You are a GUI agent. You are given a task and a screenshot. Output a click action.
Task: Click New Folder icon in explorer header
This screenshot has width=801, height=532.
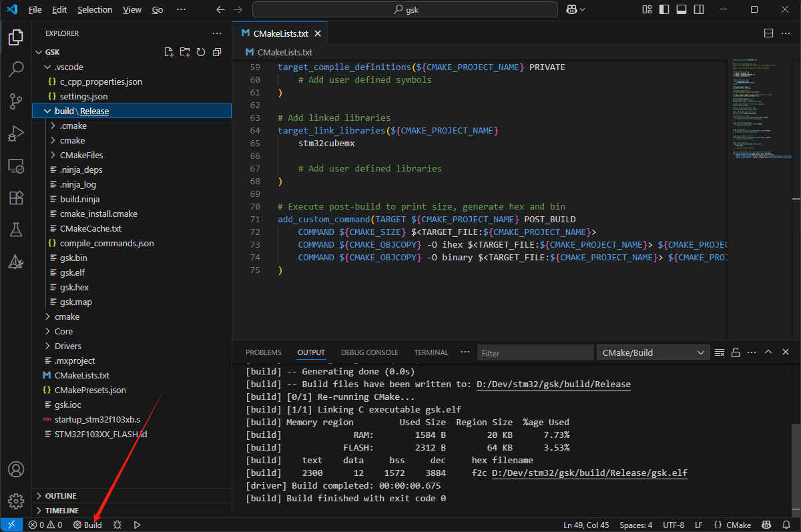pyautogui.click(x=185, y=52)
